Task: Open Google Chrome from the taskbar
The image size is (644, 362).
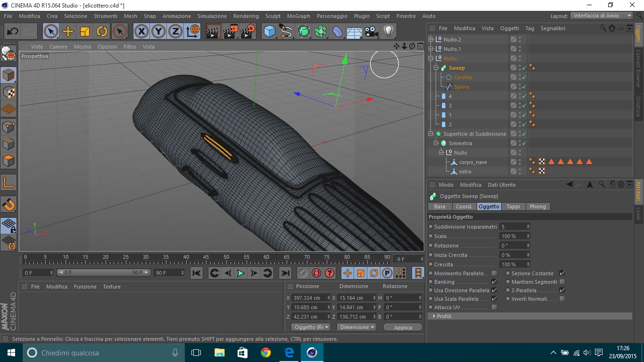Action: (x=266, y=353)
